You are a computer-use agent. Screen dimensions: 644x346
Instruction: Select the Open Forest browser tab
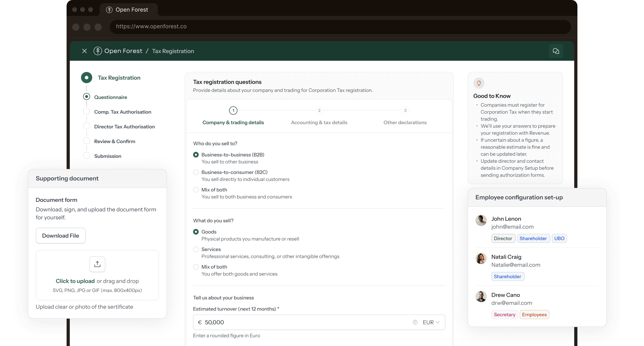coord(128,10)
